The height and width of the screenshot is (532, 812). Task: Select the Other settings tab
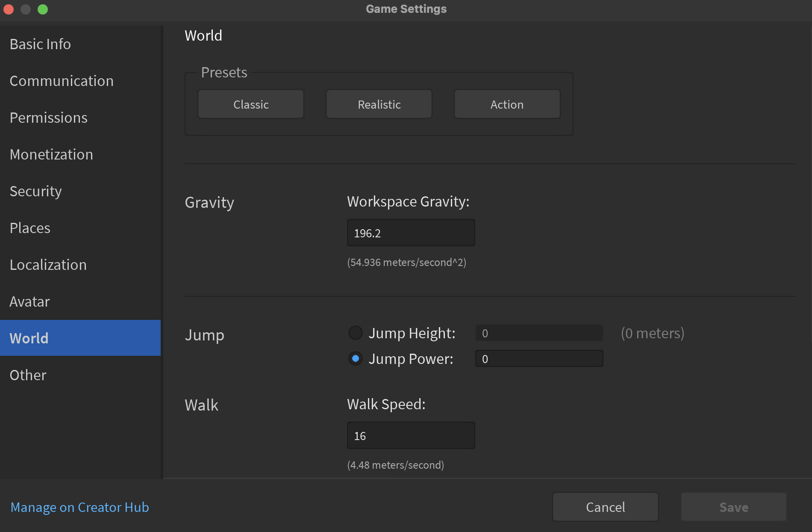[x=28, y=375]
